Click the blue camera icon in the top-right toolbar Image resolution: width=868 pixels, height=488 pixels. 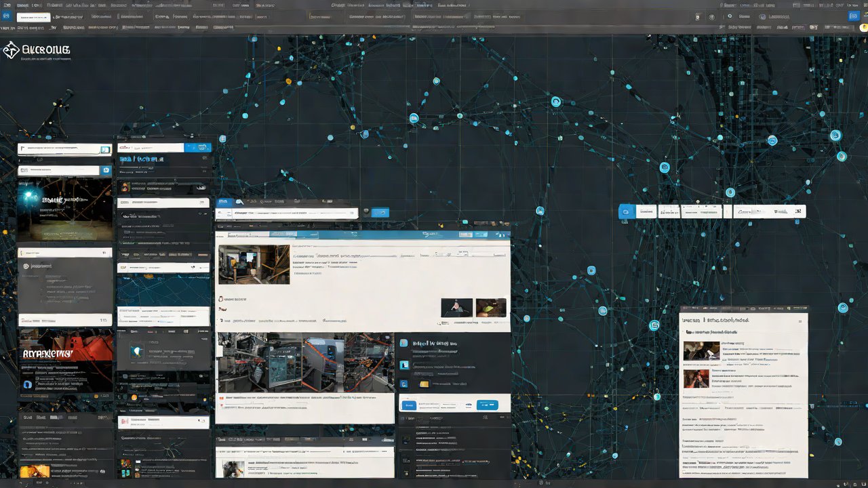[x=854, y=16]
